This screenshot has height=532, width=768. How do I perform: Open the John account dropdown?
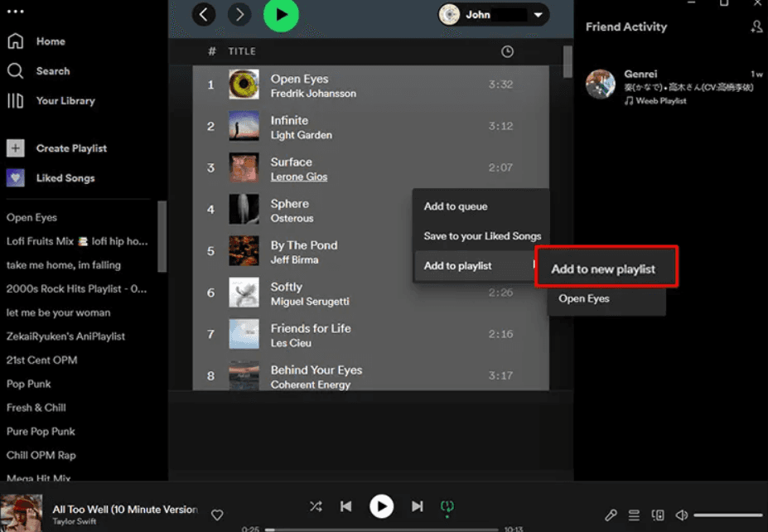click(493, 15)
